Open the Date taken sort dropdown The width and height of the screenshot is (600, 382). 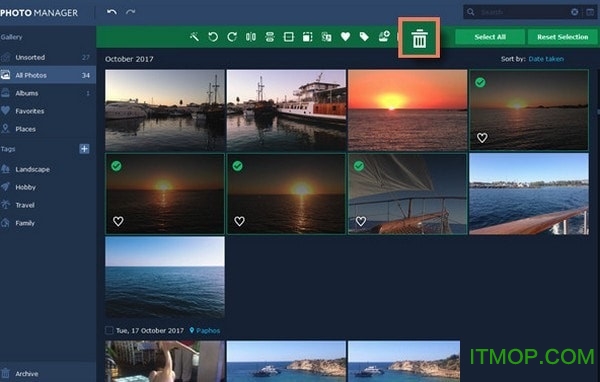(x=546, y=59)
